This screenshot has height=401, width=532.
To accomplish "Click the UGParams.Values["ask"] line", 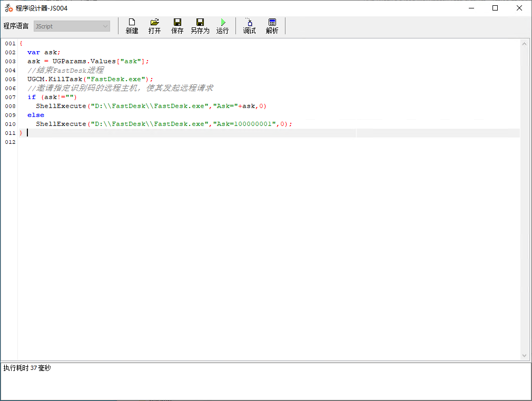I will pyautogui.click(x=88, y=61).
